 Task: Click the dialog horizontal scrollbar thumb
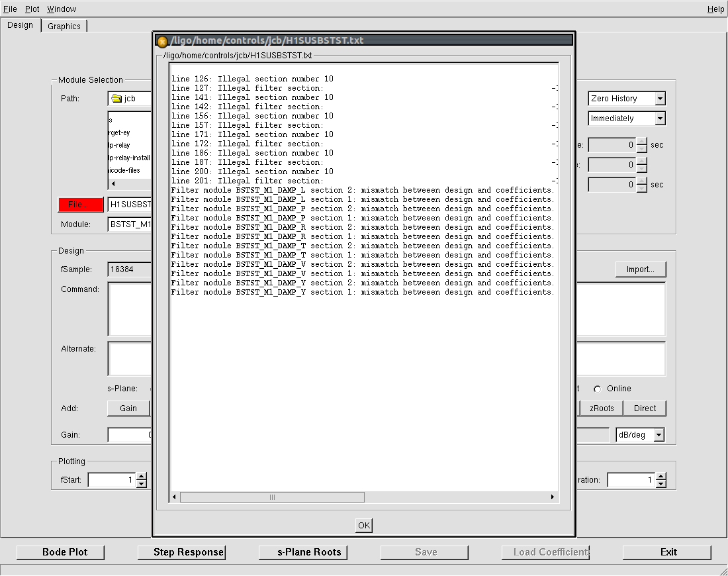pyautogui.click(x=272, y=497)
